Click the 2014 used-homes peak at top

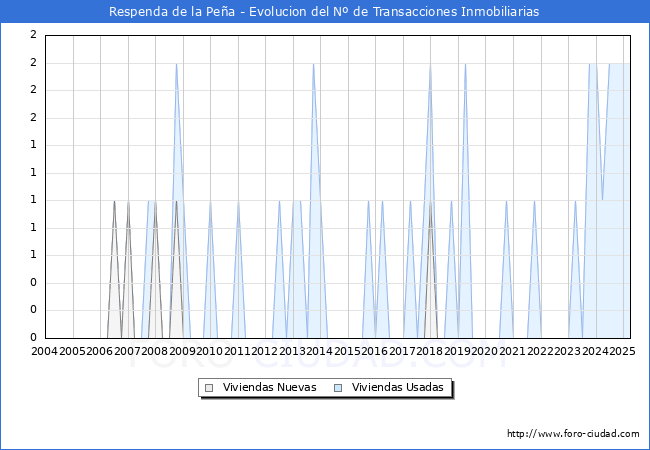(314, 64)
